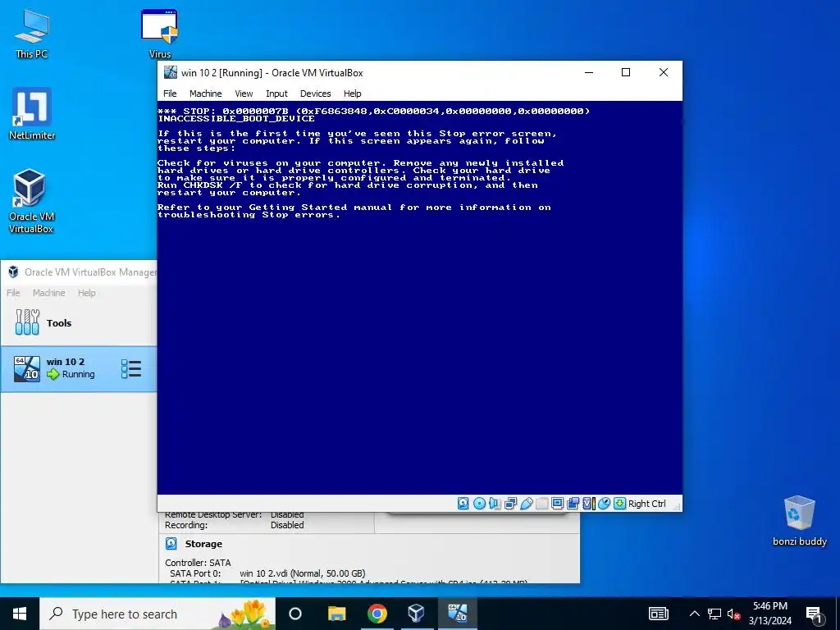Select the bonzi buddy recycle bin icon
Screen dimensions: 840x630
(x=799, y=521)
